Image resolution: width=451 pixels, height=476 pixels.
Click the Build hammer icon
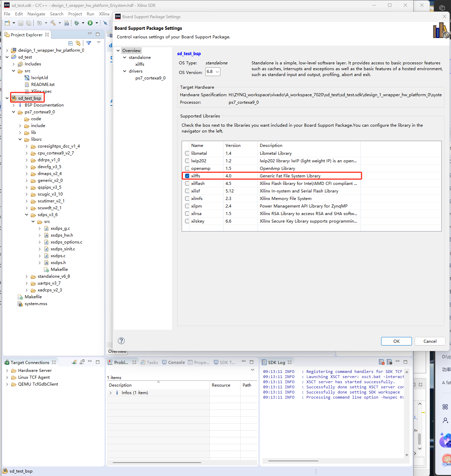tap(53, 23)
